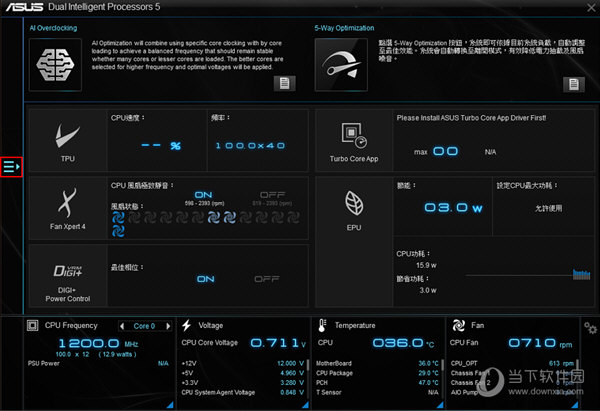Click the +5V voltage row

[x=243, y=373]
